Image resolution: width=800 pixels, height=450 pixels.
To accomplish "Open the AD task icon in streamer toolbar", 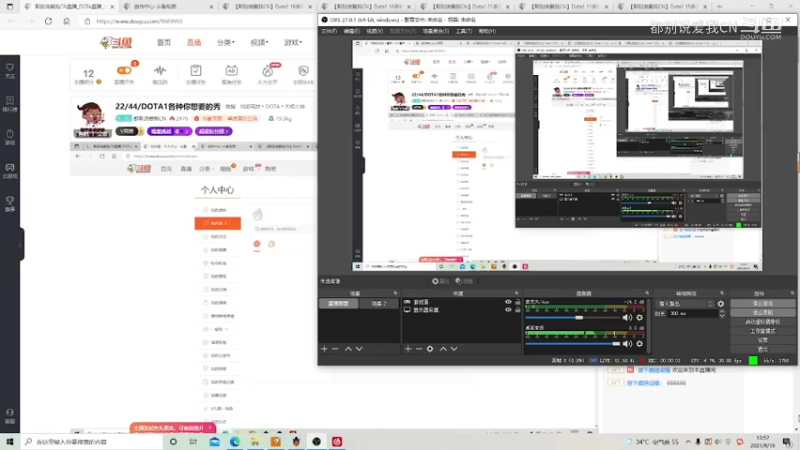I will [x=231, y=73].
